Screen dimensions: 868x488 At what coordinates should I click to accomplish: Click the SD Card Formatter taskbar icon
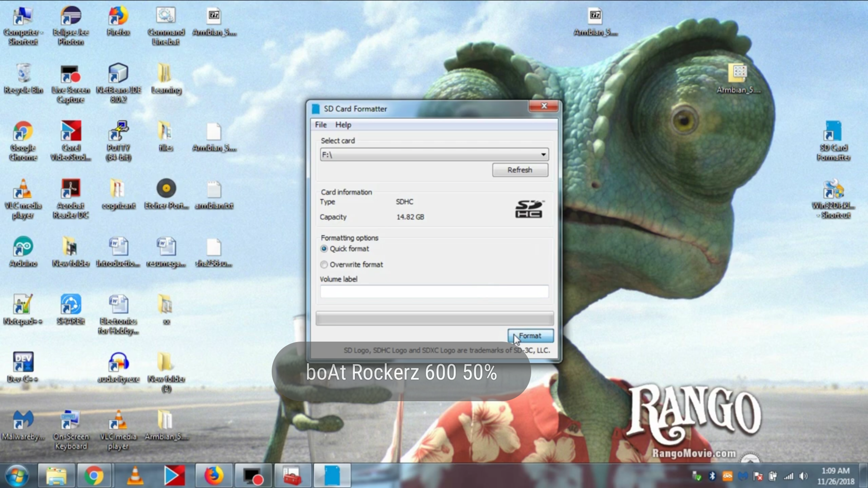click(x=332, y=476)
